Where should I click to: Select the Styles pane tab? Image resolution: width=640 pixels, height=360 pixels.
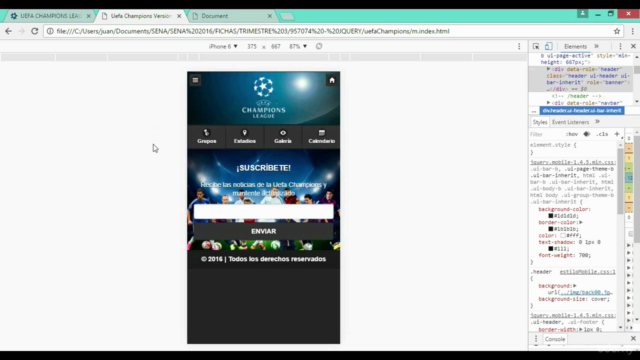tap(540, 122)
